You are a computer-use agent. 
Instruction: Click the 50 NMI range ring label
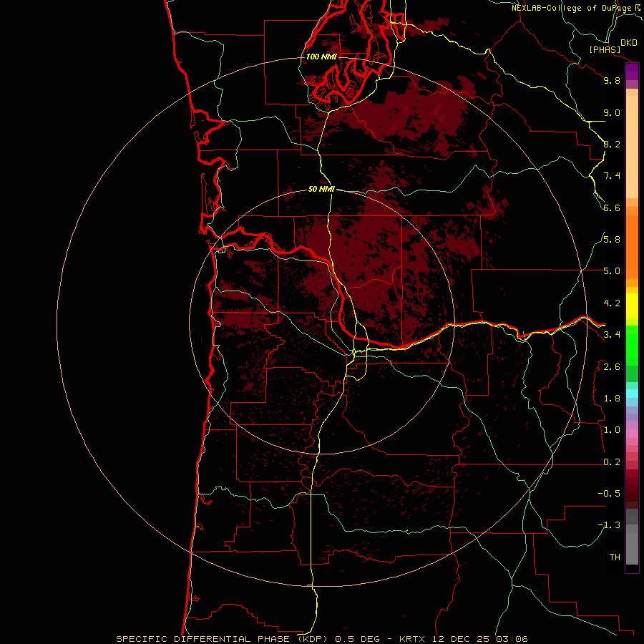[x=321, y=189]
